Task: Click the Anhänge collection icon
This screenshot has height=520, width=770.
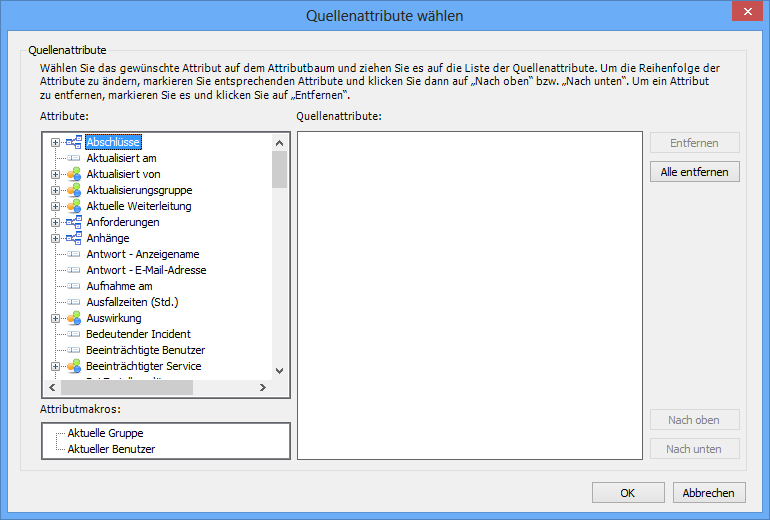Action: [73, 238]
